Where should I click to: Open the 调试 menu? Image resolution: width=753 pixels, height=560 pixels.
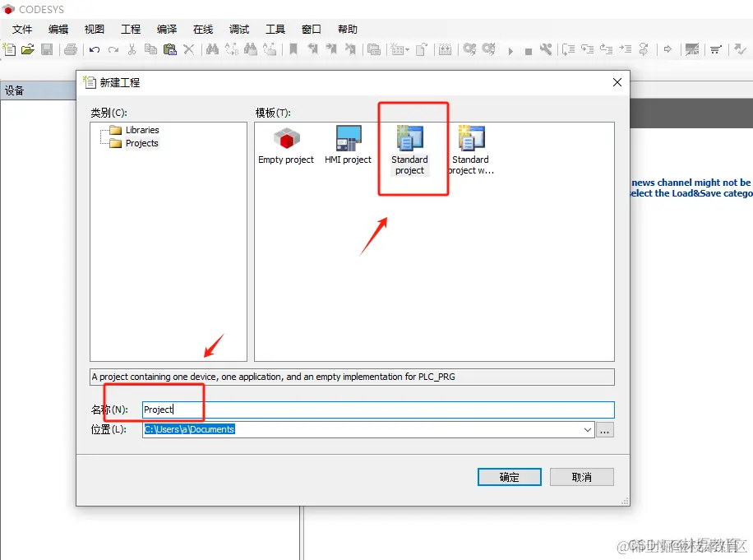239,30
